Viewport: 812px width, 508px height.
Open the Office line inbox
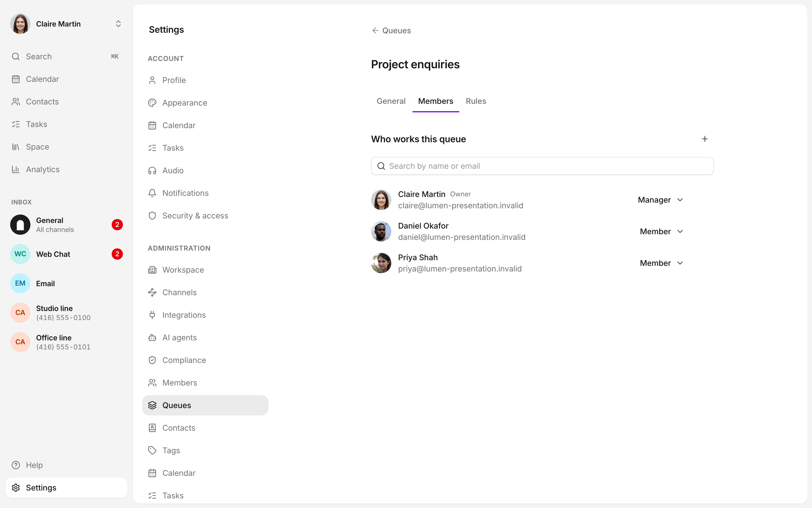coord(67,342)
